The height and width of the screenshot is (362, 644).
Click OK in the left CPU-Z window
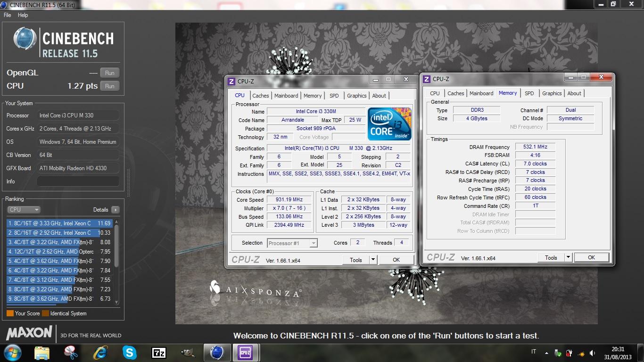(x=396, y=260)
